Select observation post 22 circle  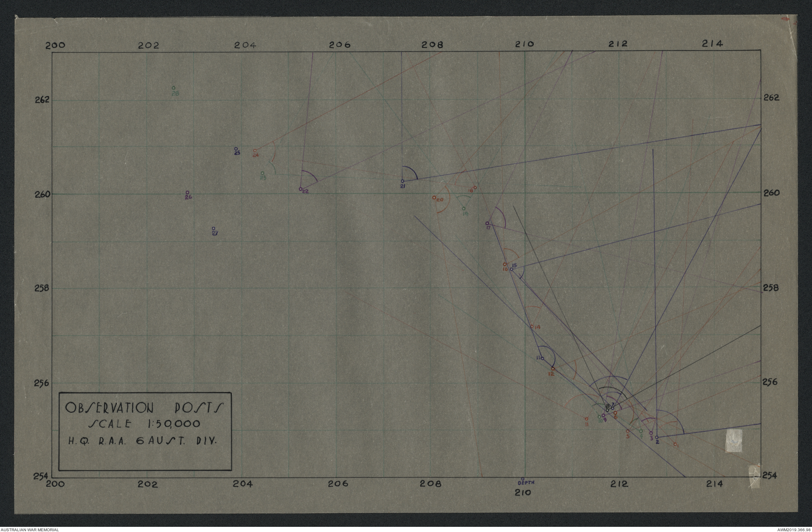pos(300,189)
